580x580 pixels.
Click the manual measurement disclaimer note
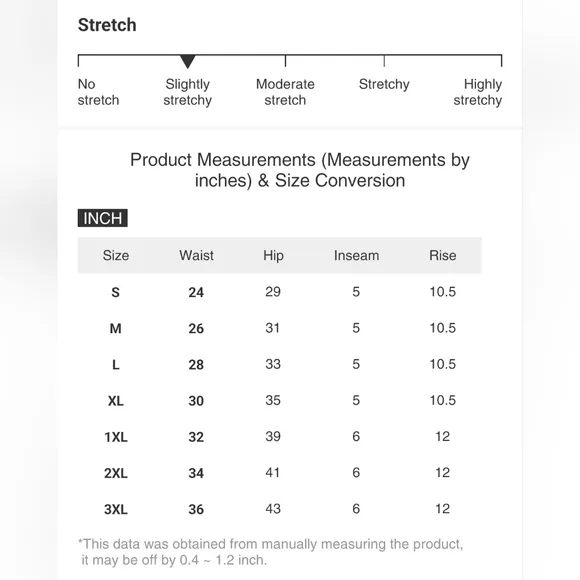pyautogui.click(x=270, y=552)
